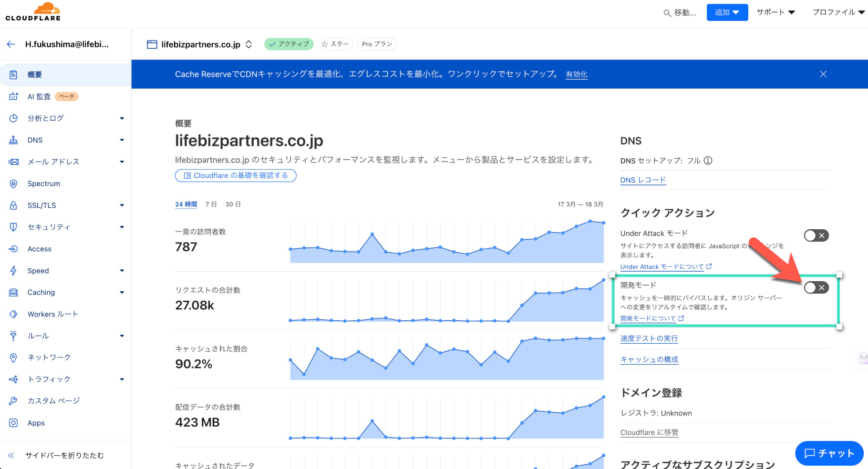Click the ネットワーク location pin icon
This screenshot has height=469, width=868.
click(13, 357)
